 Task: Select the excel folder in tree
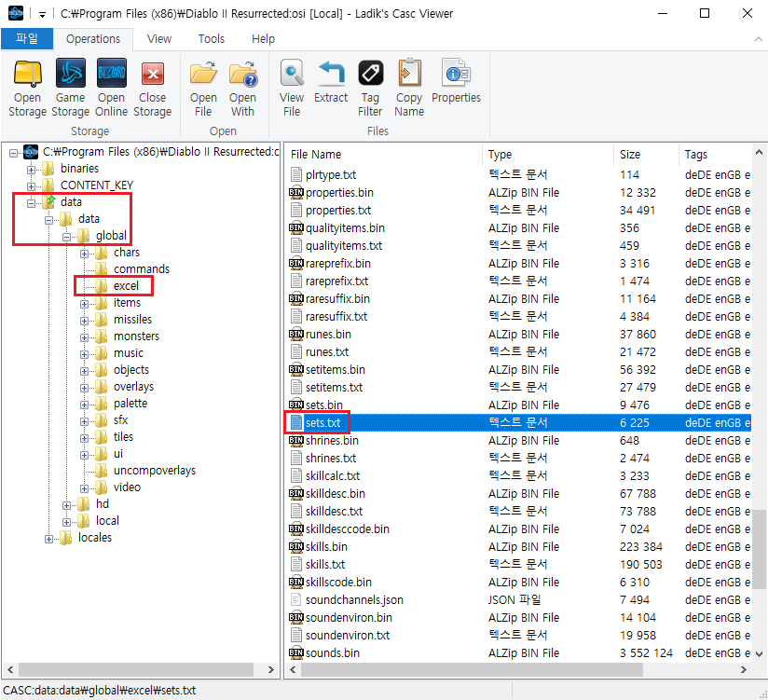126,285
